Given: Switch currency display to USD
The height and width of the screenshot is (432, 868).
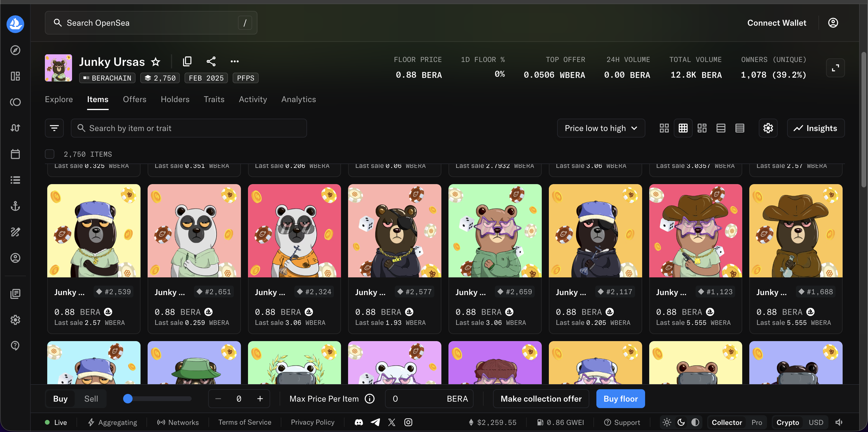Looking at the screenshot, I should 816,422.
